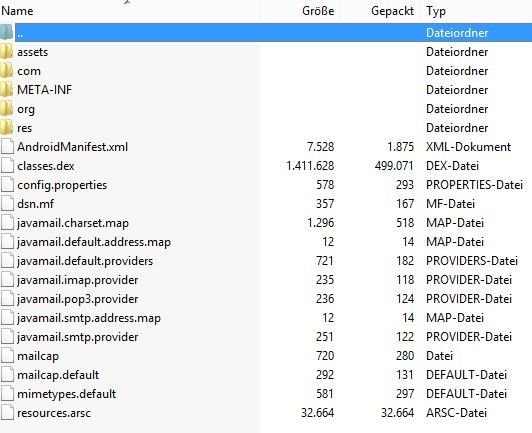532x433 pixels.
Task: Click the mailcap file icon
Action: tap(7, 356)
